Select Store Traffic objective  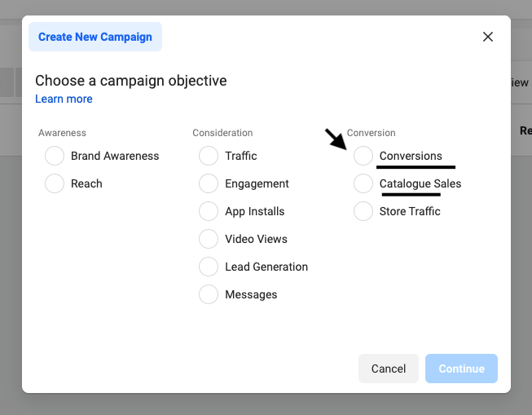(x=363, y=211)
